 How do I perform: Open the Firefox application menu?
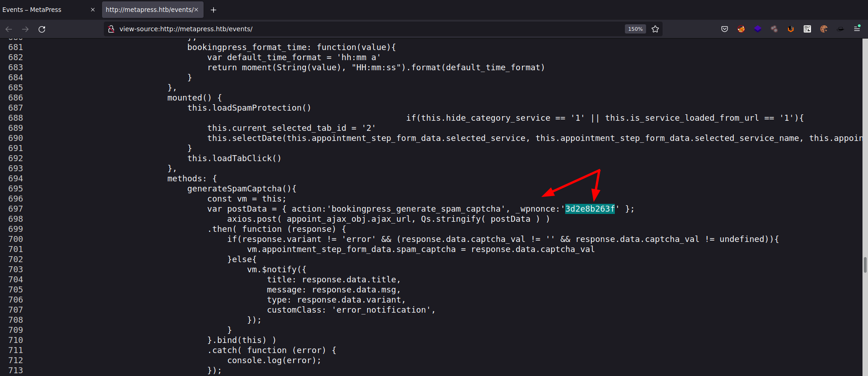tap(857, 28)
